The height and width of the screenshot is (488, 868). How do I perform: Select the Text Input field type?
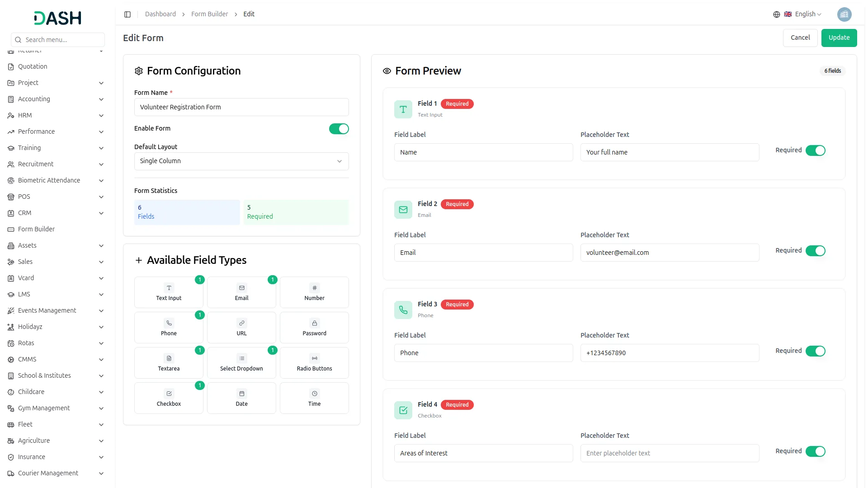168,292
